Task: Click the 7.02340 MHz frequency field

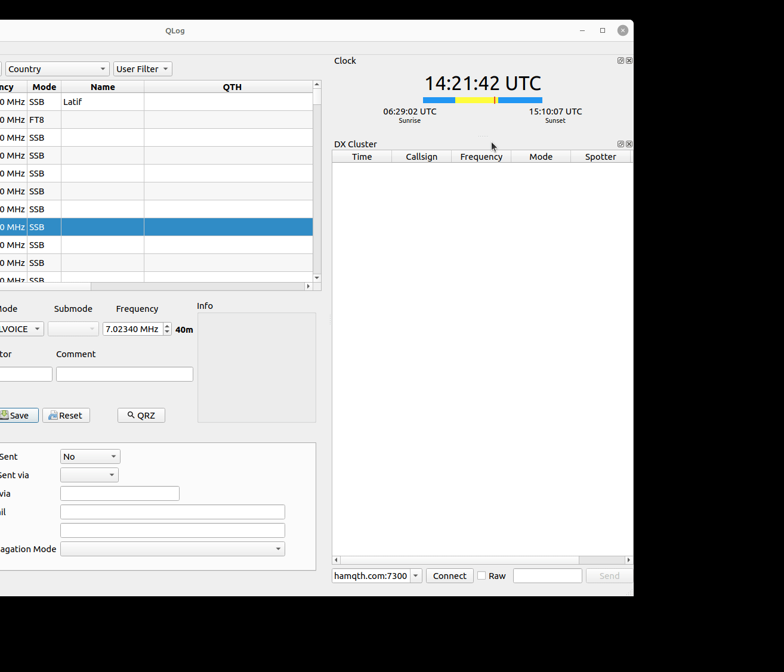Action: pos(132,329)
